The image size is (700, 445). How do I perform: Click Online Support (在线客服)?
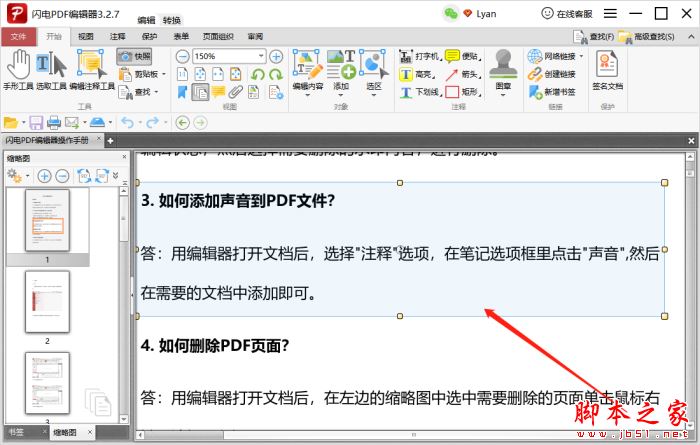click(x=567, y=14)
